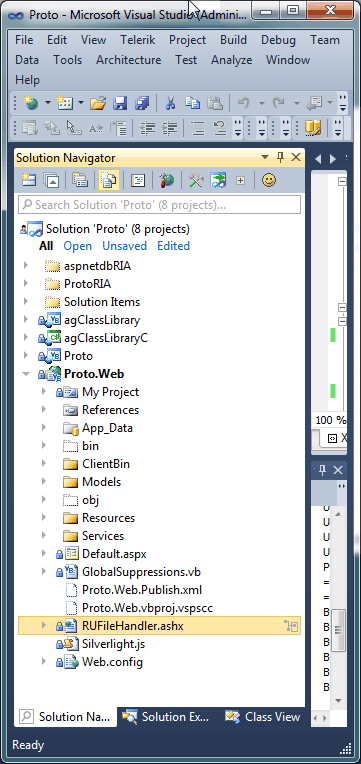Click the Paste clipboard icon
Screen dimensions: 361x764
point(214,103)
